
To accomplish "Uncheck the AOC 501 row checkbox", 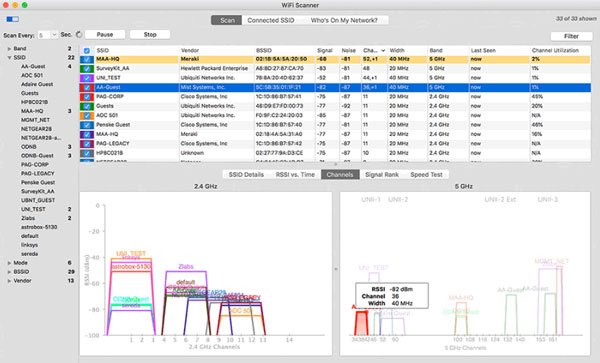I will 87,116.
